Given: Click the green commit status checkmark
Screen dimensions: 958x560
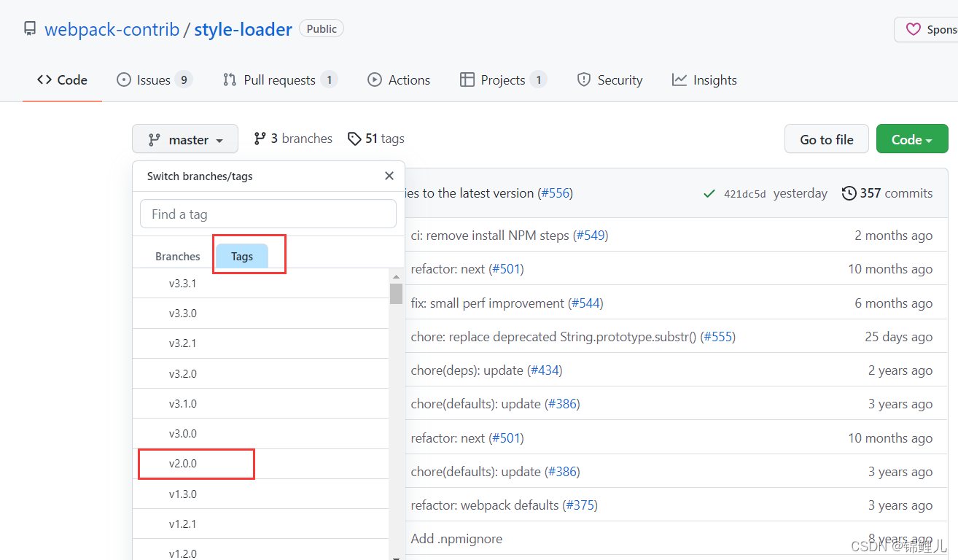Looking at the screenshot, I should coord(709,193).
